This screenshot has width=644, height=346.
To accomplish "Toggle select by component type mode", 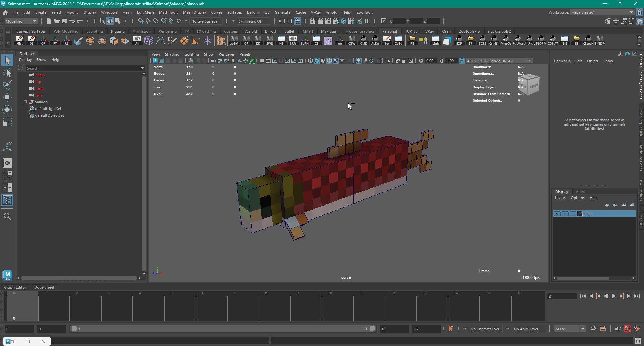I will pyautogui.click(x=118, y=21).
